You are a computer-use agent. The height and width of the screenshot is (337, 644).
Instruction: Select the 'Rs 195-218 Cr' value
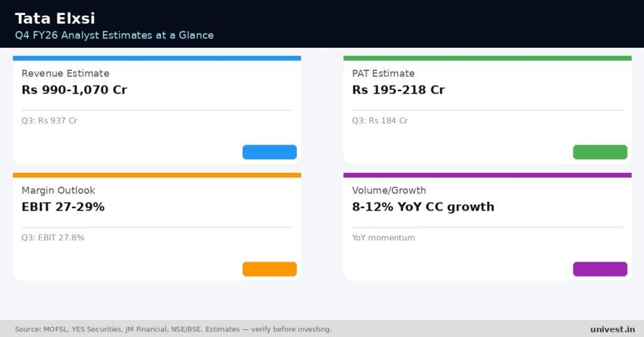[x=398, y=90]
